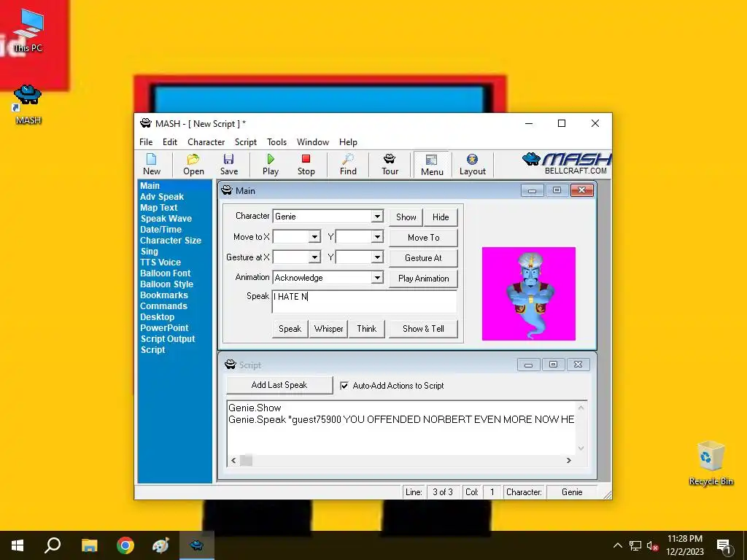Click the script output horizontal scrollbar thumb

[246, 461]
